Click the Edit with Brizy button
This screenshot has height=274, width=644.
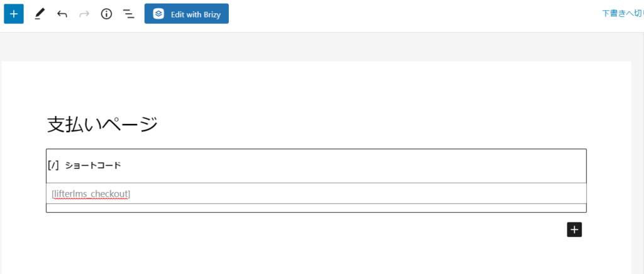186,14
